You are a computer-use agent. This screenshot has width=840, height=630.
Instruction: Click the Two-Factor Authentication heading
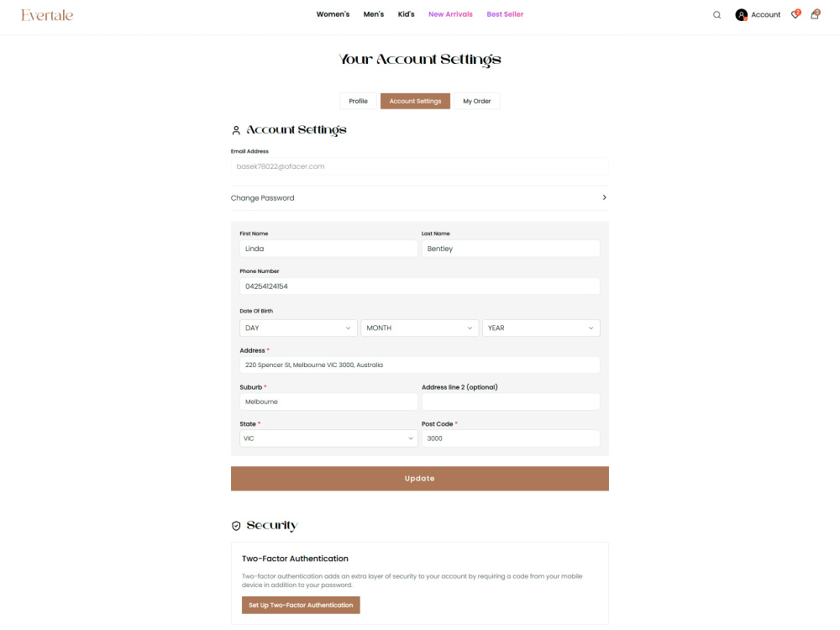pyautogui.click(x=295, y=559)
